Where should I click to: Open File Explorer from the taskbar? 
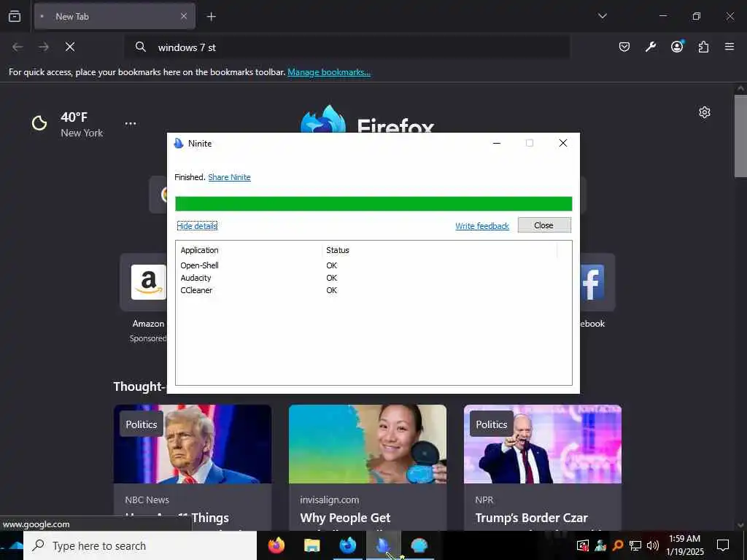click(312, 545)
